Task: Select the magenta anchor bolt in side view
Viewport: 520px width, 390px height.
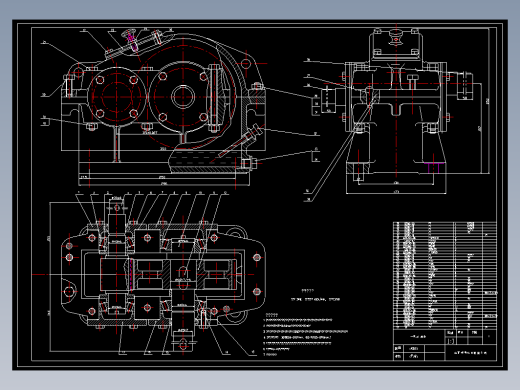Action: tap(433, 168)
